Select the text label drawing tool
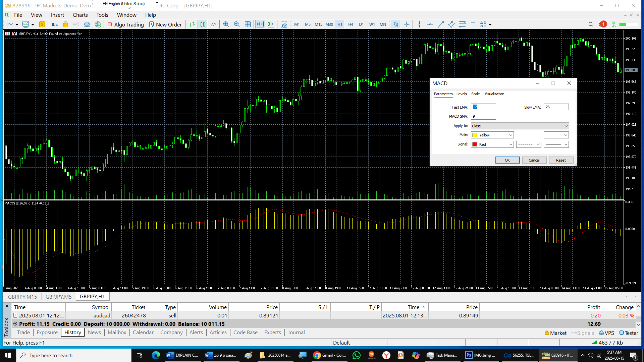Screen dimensions: 644x362 (473, 24)
